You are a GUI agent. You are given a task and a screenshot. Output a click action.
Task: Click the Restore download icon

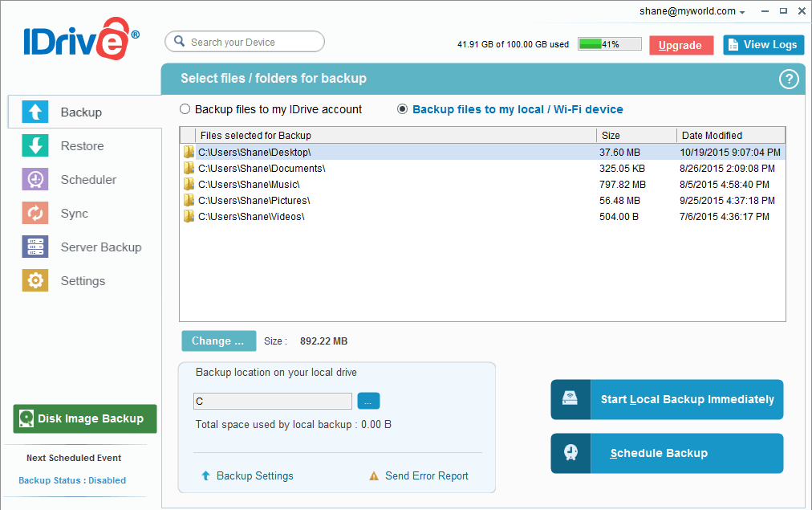tap(35, 146)
